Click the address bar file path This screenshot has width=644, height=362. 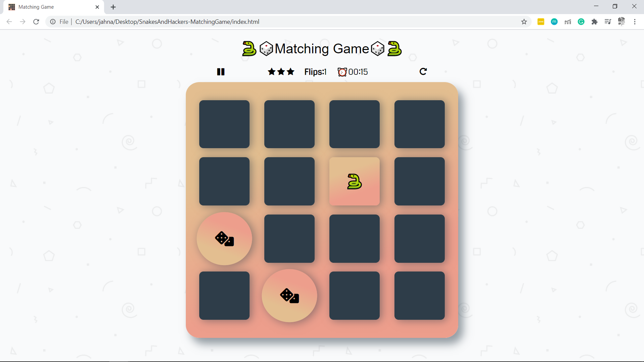(x=167, y=22)
